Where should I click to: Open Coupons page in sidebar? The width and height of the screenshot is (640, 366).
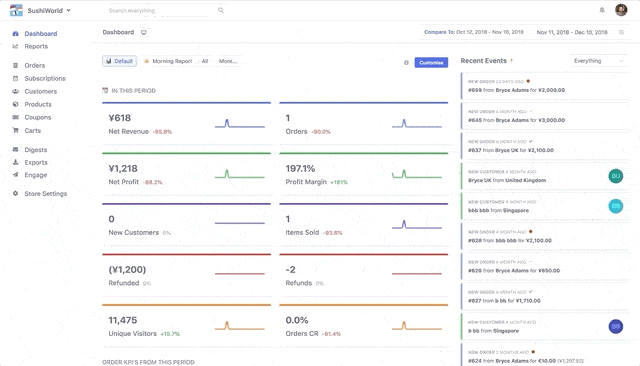click(x=38, y=118)
